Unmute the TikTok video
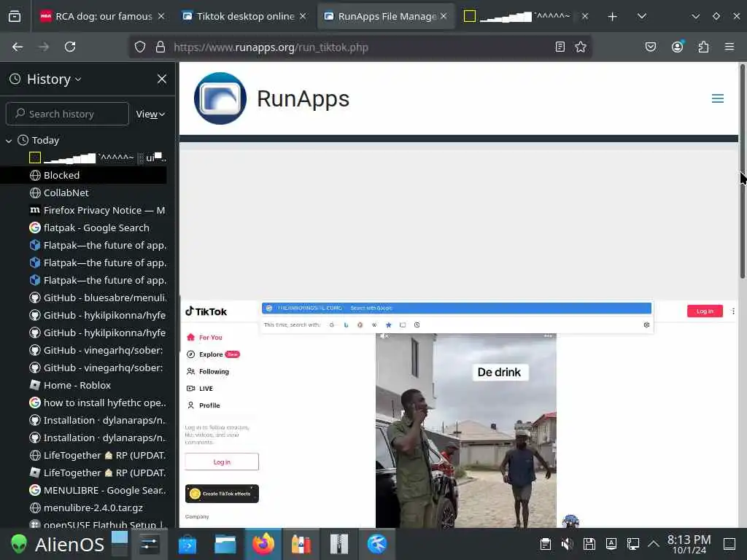Screen dimensions: 747x560 click(x=385, y=336)
